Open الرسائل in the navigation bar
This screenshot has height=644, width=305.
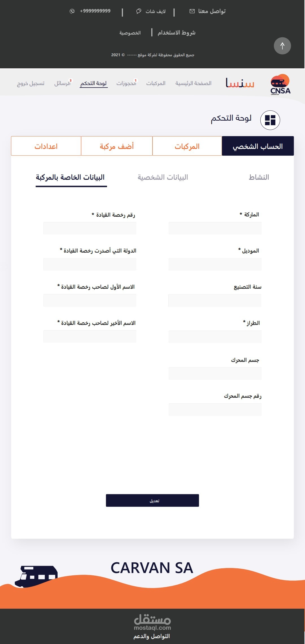[x=62, y=83]
